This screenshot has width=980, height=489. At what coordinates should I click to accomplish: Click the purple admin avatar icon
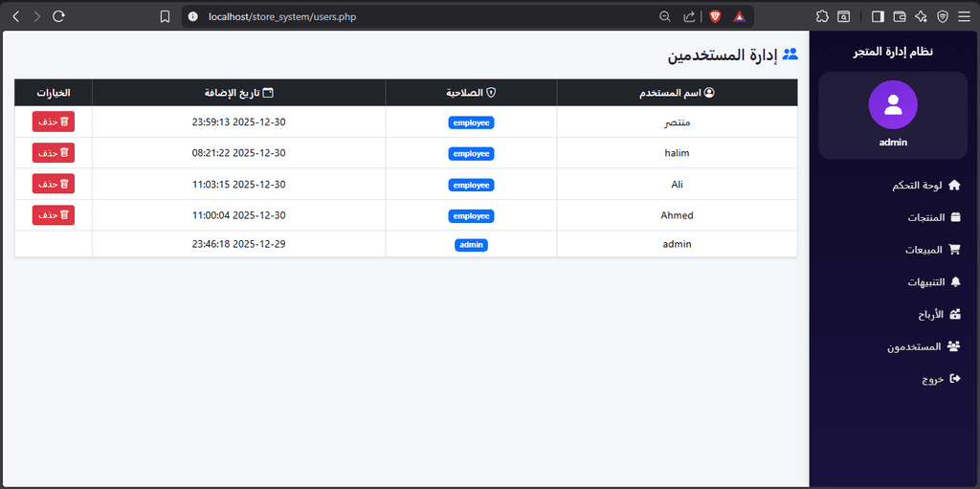click(893, 105)
